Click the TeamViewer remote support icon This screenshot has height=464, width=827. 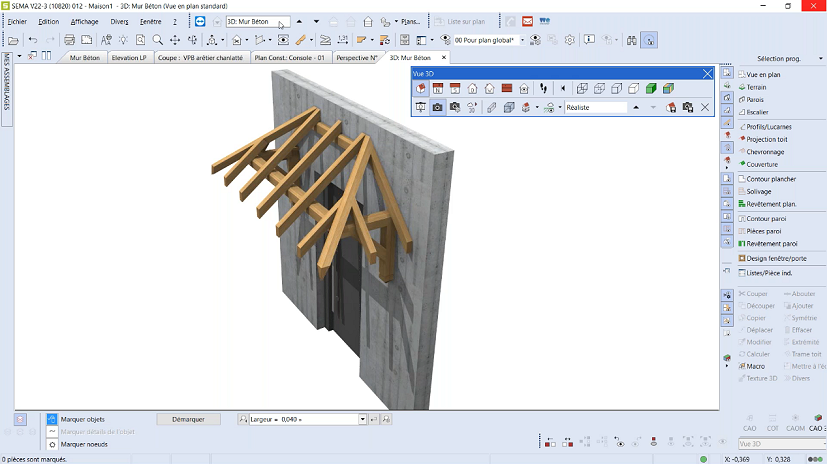(x=200, y=21)
